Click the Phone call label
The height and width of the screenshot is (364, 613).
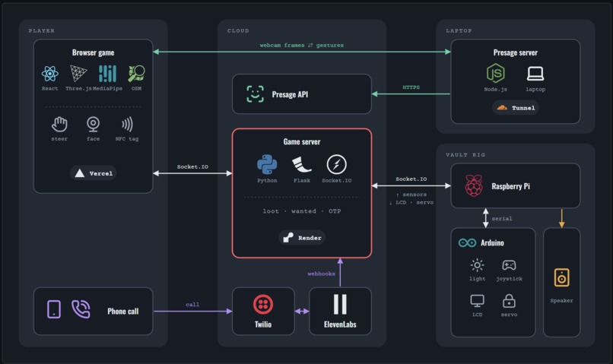pos(123,311)
